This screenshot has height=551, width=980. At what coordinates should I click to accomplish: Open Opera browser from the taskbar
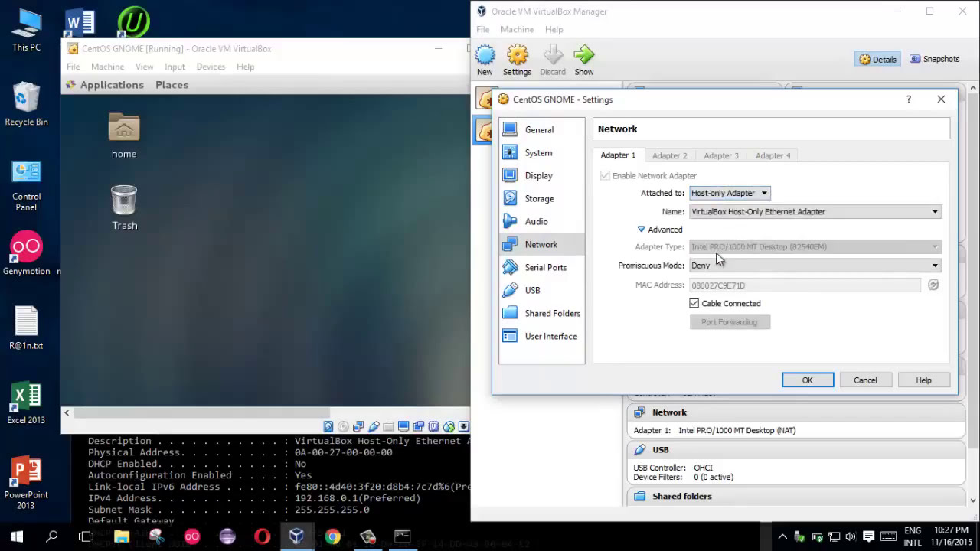click(262, 536)
